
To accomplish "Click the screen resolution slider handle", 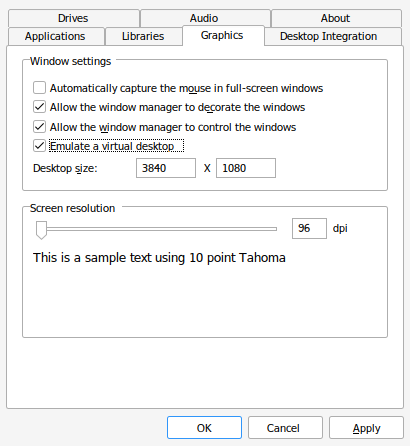I will tap(41, 230).
